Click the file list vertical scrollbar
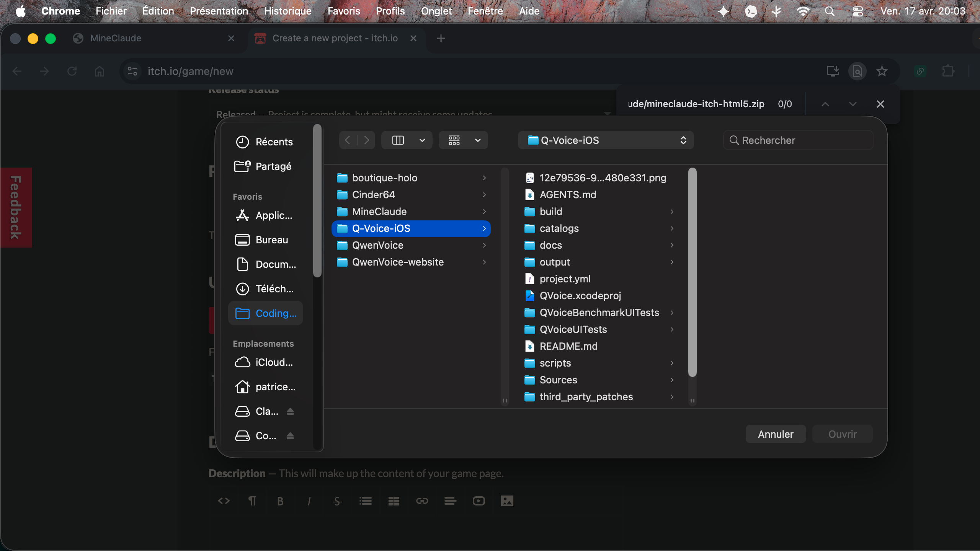The width and height of the screenshot is (980, 551). [692, 272]
